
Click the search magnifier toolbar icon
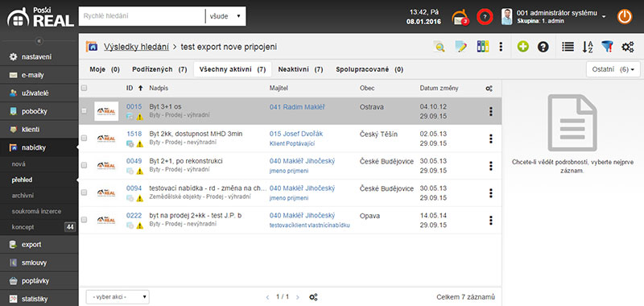[x=440, y=47]
